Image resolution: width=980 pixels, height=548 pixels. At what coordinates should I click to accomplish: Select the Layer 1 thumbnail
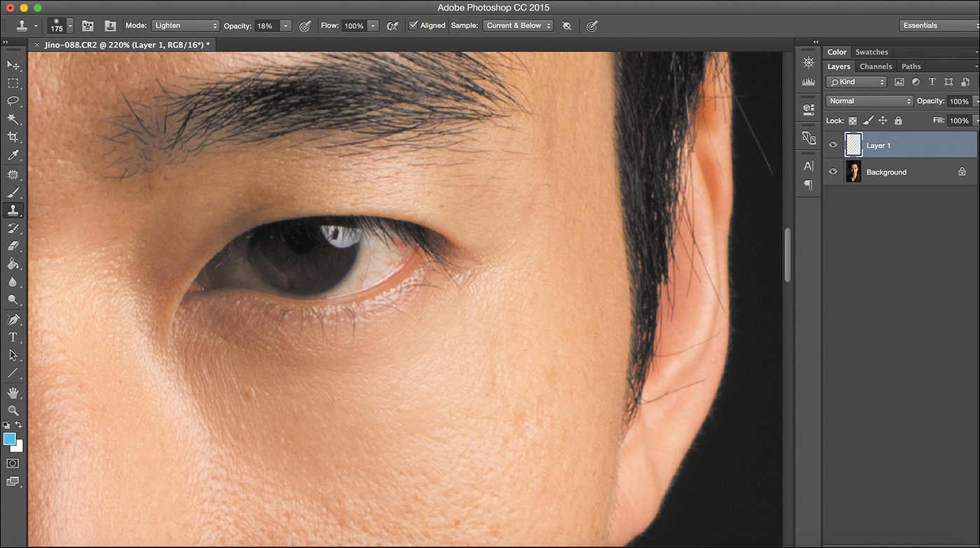tap(853, 145)
